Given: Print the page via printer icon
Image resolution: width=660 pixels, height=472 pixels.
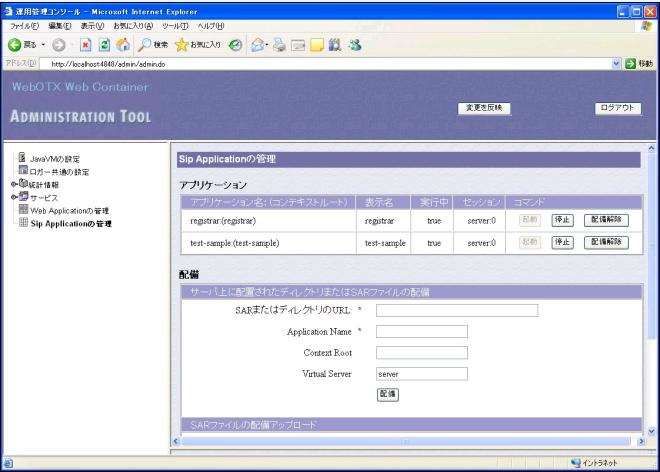Looking at the screenshot, I should [279, 45].
